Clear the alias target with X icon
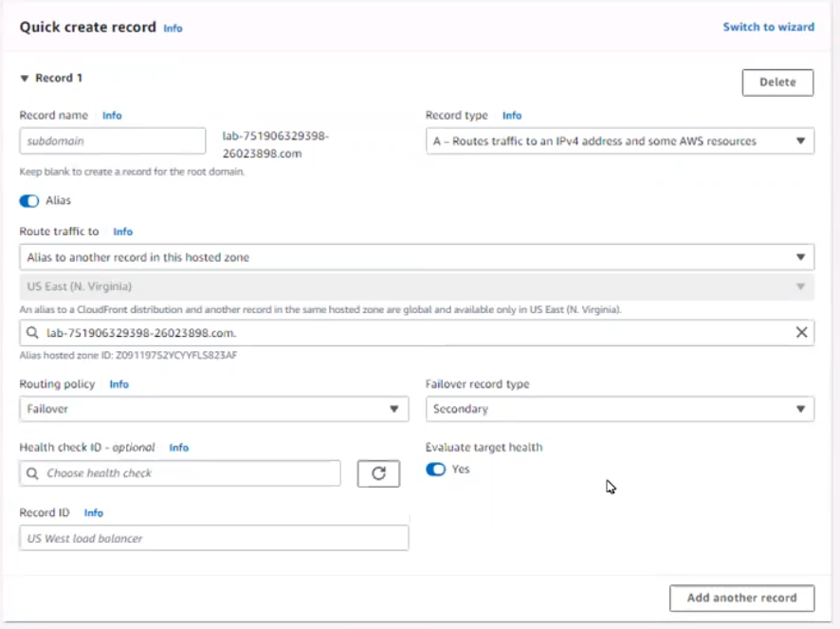Image resolution: width=840 pixels, height=629 pixels. point(801,332)
